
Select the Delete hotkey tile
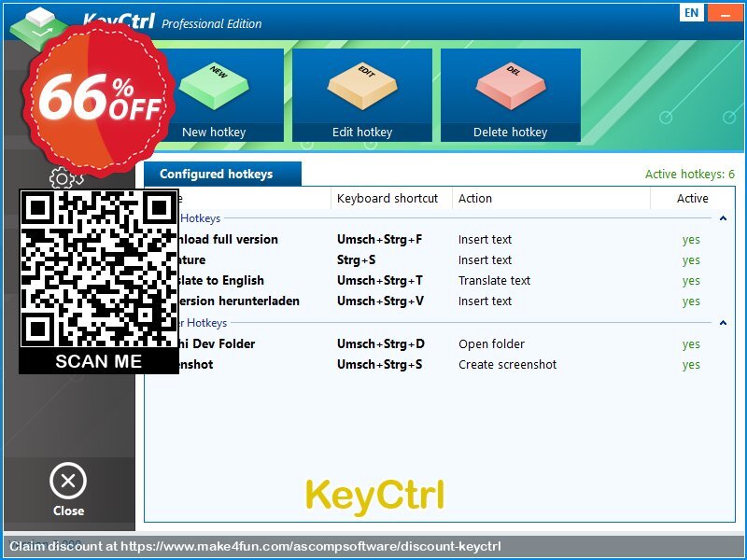[x=510, y=95]
